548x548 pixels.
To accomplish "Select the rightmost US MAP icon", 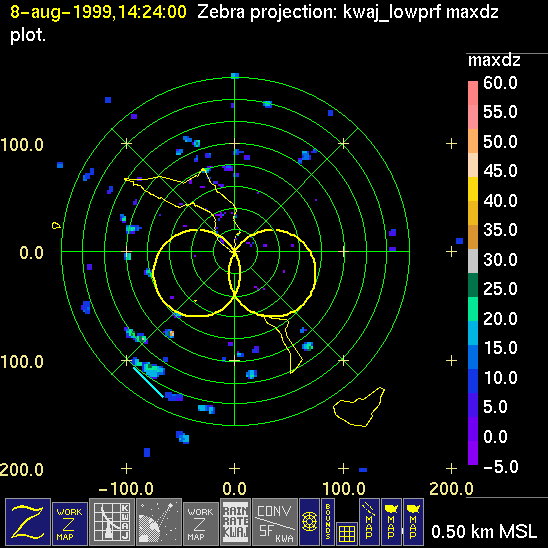I will (x=413, y=522).
